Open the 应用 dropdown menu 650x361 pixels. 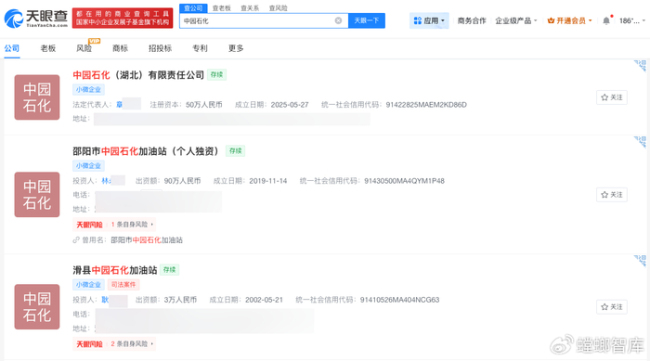coord(429,21)
